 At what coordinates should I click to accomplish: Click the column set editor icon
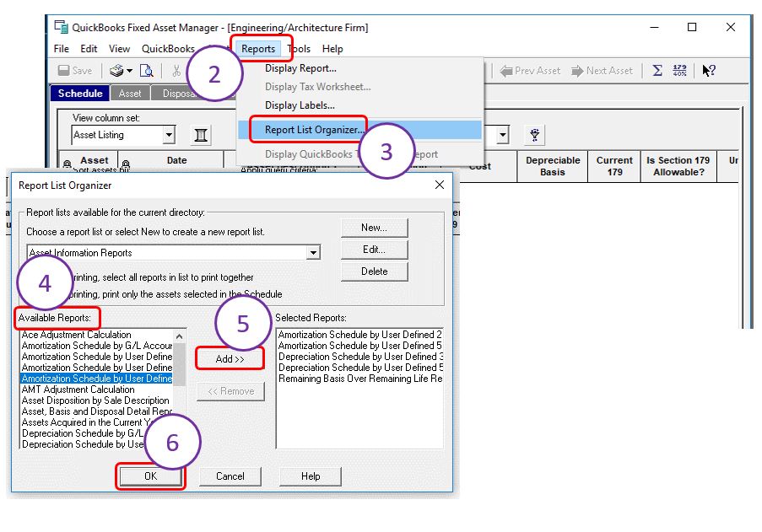click(201, 135)
